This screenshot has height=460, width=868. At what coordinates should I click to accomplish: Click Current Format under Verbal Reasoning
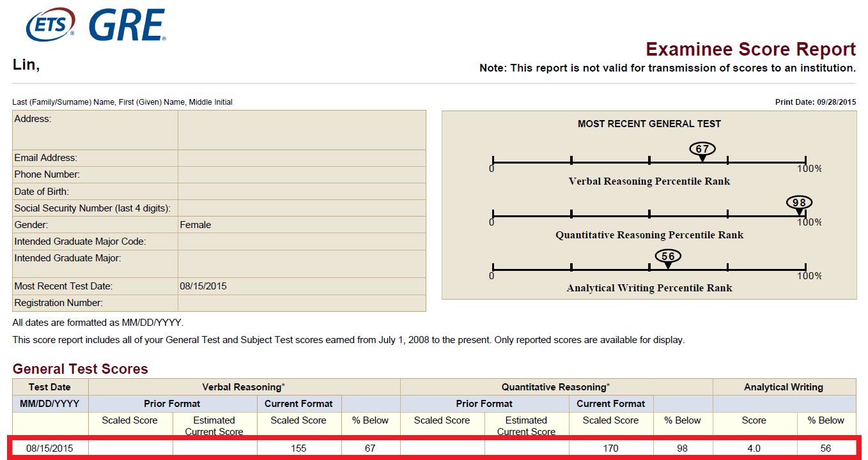click(298, 404)
